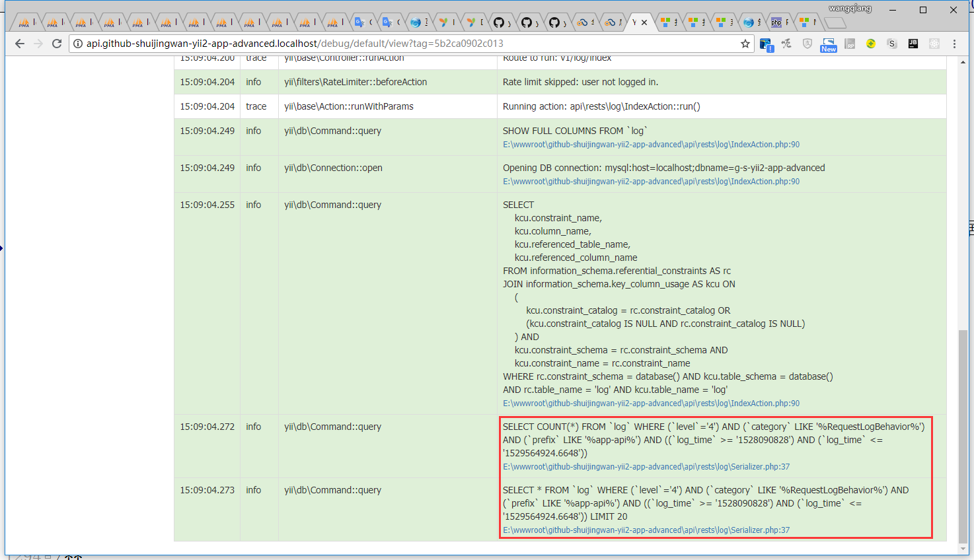The height and width of the screenshot is (560, 974).
Task: Reload the debug page
Action: [57, 44]
